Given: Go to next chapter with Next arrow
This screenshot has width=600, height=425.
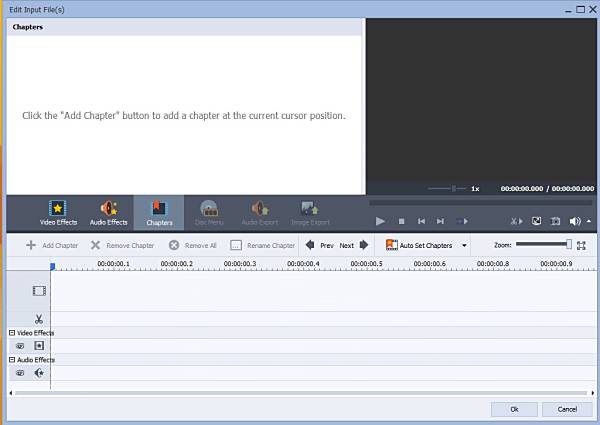Looking at the screenshot, I should pyautogui.click(x=354, y=245).
